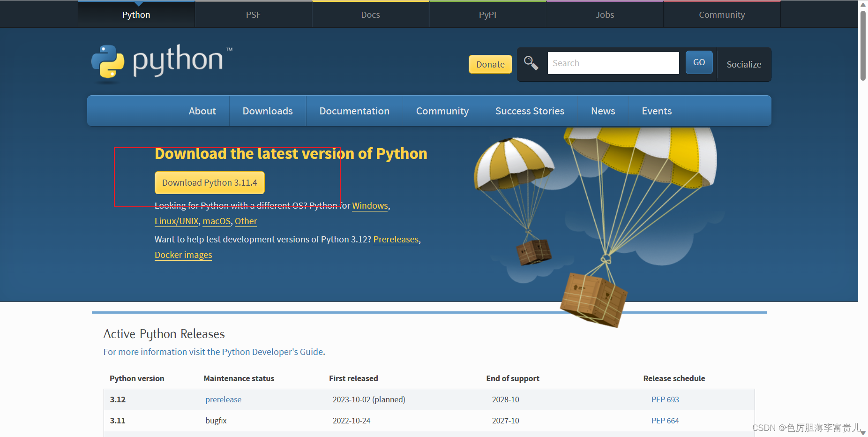Viewport: 868px width, 437px height.
Task: Click the yellow Donate button
Action: point(490,64)
